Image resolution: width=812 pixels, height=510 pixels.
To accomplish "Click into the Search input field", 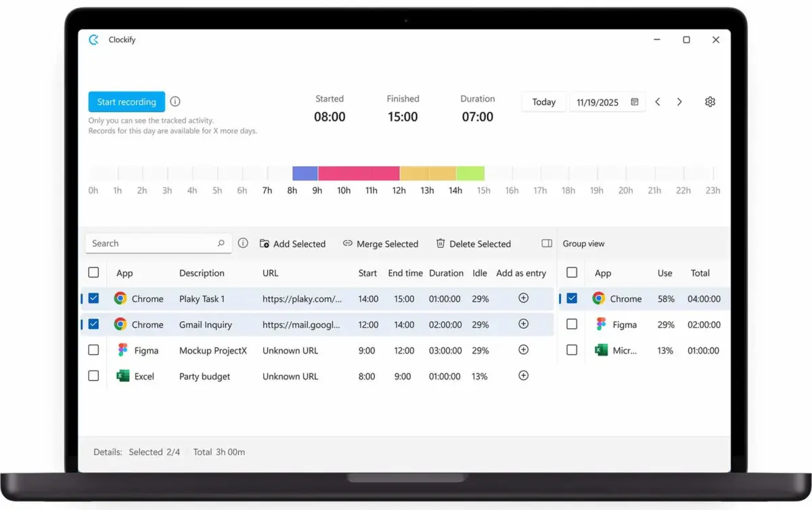I will (158, 243).
